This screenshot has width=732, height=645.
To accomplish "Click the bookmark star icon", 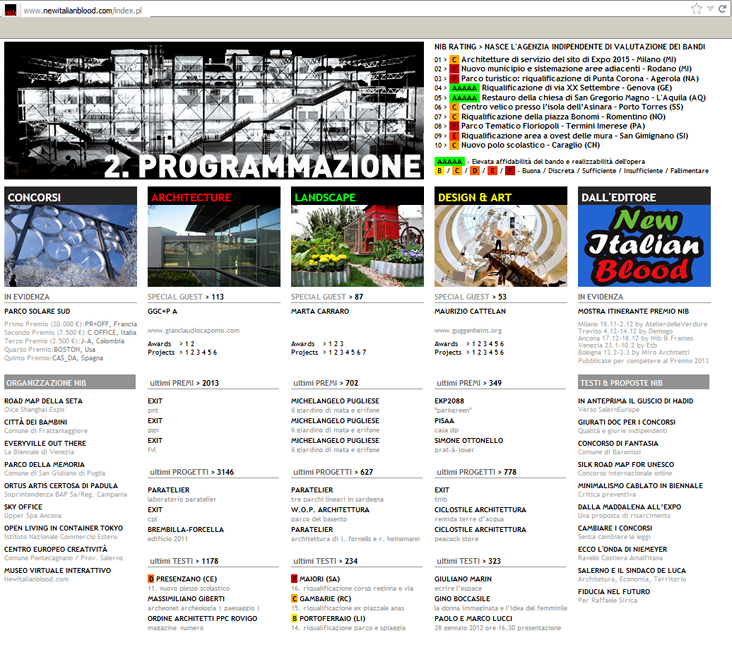I will pos(696,8).
